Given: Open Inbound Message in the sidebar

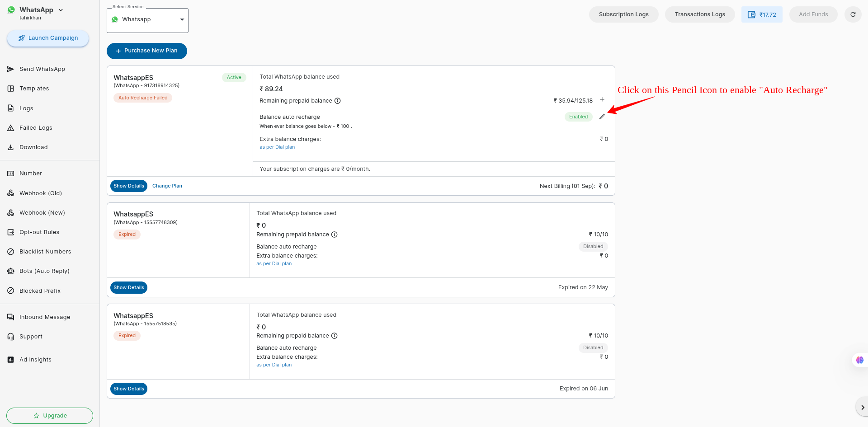Looking at the screenshot, I should (45, 317).
